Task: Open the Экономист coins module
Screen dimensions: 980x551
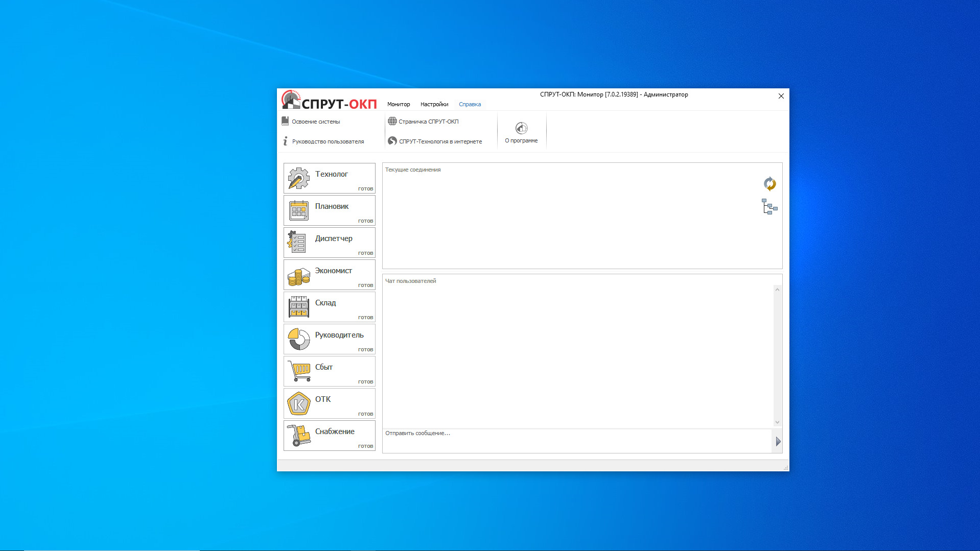Action: click(329, 275)
